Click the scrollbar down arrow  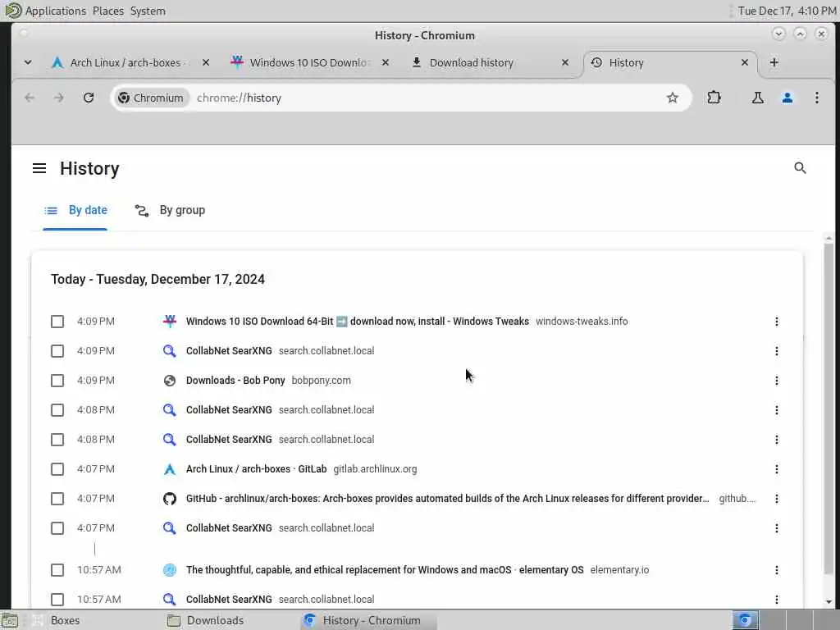829,602
